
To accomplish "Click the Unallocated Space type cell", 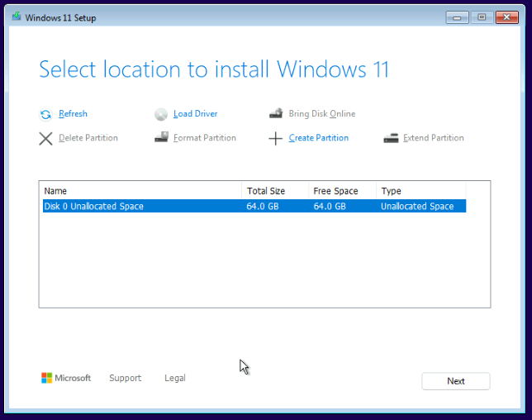I will (x=417, y=206).
